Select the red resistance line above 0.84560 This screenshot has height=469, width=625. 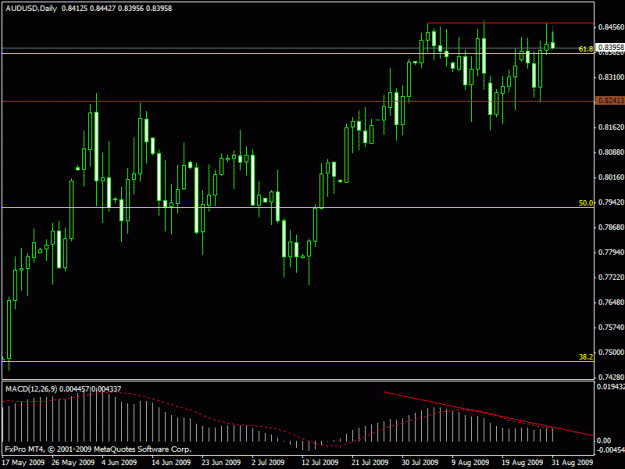[510, 23]
